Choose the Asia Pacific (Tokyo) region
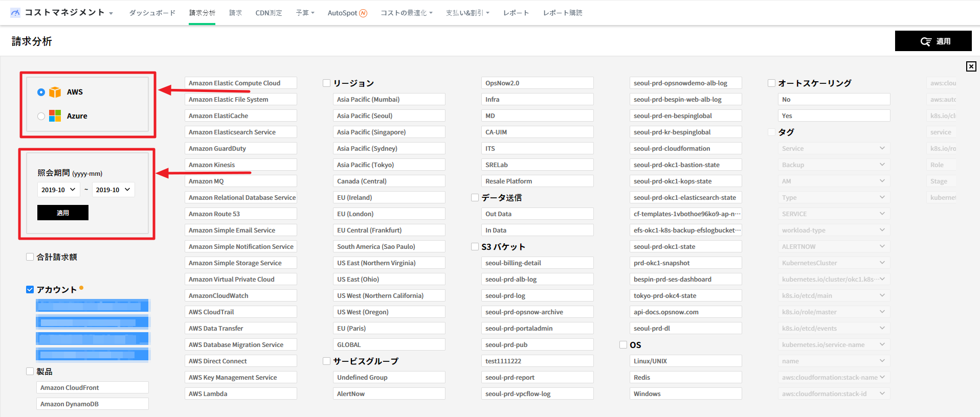 pyautogui.click(x=389, y=165)
